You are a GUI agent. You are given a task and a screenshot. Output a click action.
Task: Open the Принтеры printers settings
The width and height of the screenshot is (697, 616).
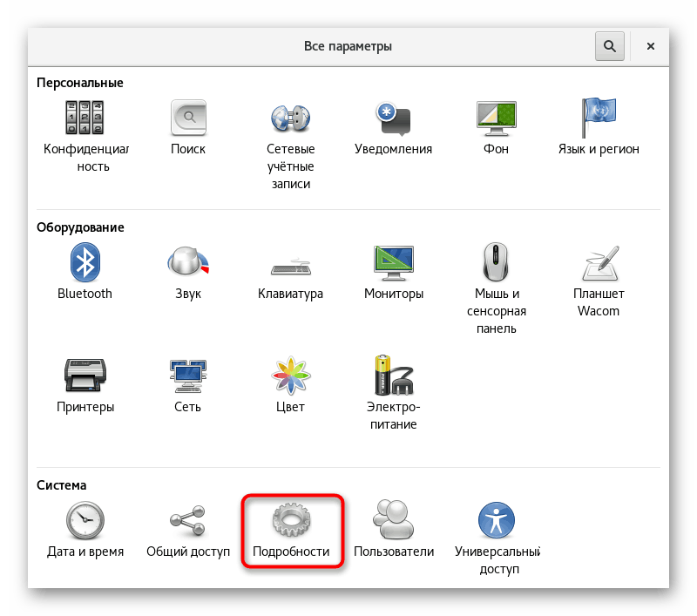(x=85, y=375)
